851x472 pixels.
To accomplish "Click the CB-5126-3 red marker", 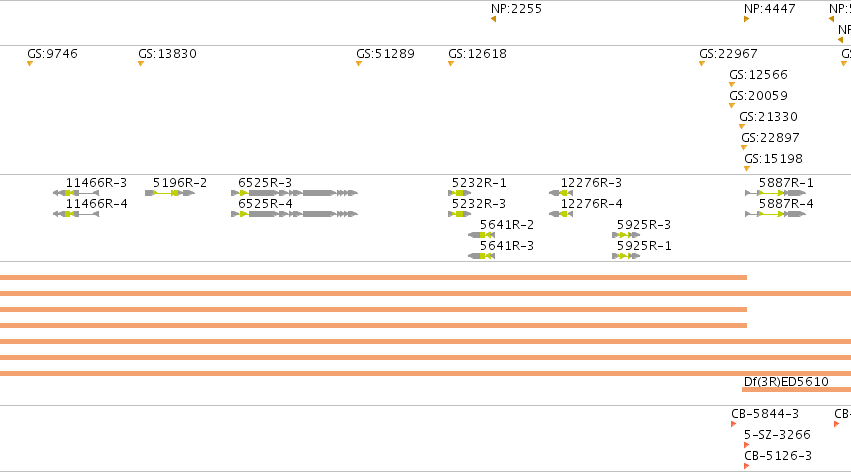I will coord(746,467).
